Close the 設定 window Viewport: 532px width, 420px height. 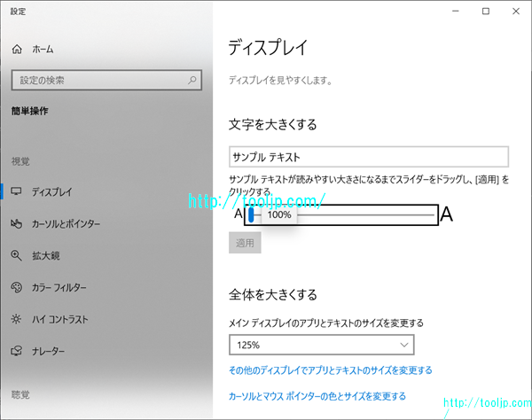[x=516, y=12]
